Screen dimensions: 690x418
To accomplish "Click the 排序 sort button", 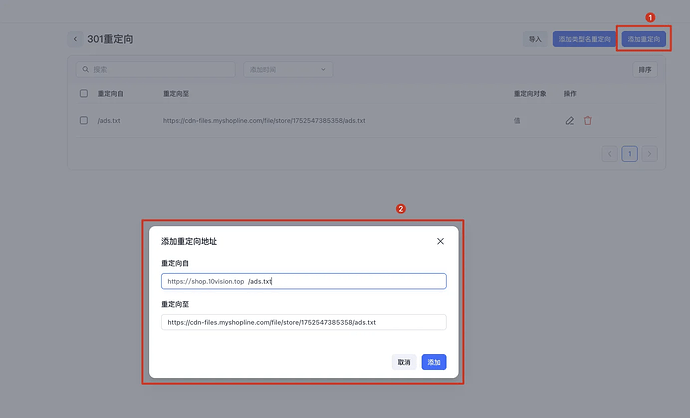I will (646, 70).
